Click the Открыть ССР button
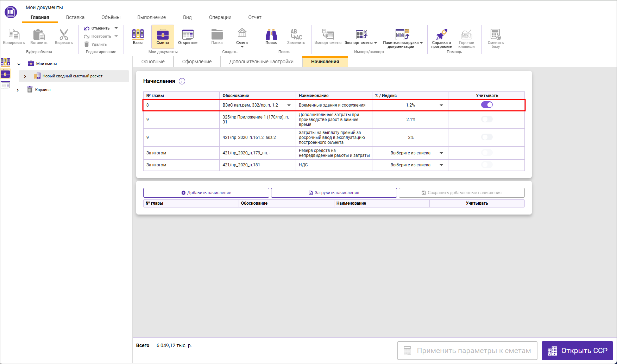 (x=577, y=351)
